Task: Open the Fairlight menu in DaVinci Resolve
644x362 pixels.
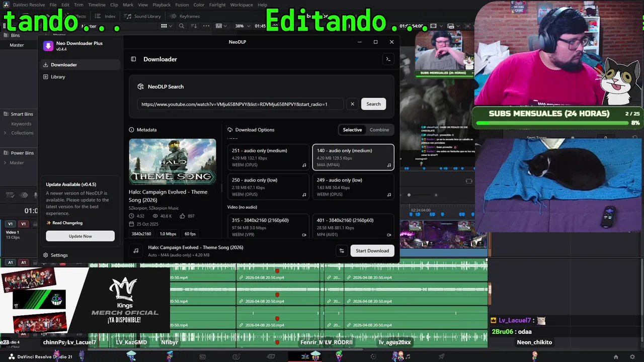Action: pos(217,5)
